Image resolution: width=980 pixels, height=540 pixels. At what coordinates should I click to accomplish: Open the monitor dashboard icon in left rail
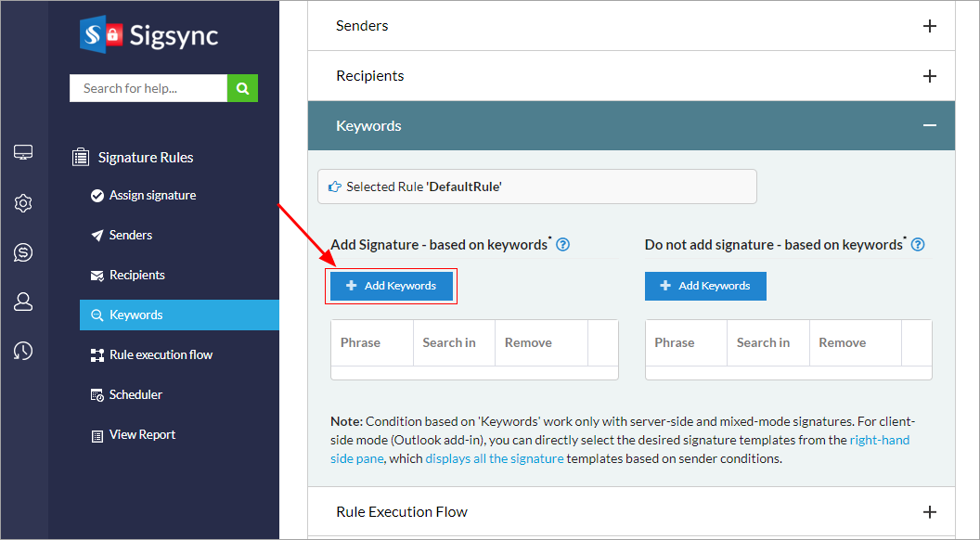[23, 153]
